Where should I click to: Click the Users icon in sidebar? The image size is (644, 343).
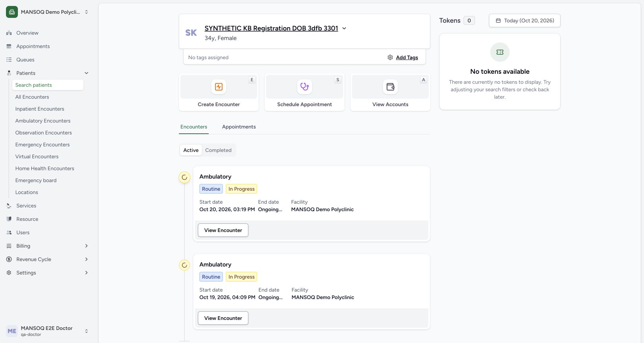click(9, 232)
